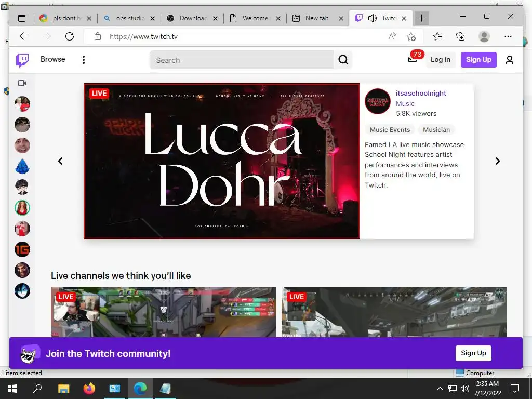Click the Music category link
Viewport: 532px width, 399px height.
click(405, 103)
